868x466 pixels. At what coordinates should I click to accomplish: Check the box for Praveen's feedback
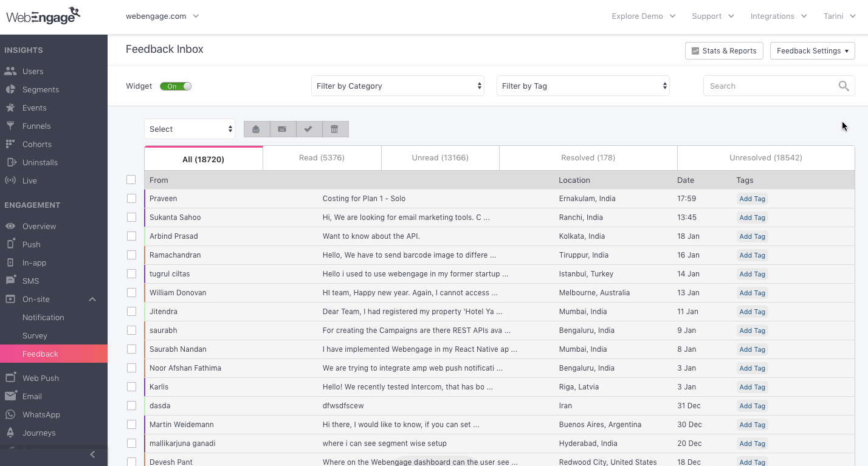pos(131,199)
